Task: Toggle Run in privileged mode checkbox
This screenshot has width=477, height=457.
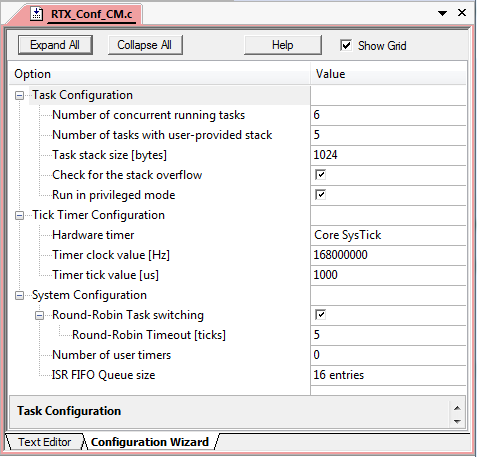Action: point(320,195)
